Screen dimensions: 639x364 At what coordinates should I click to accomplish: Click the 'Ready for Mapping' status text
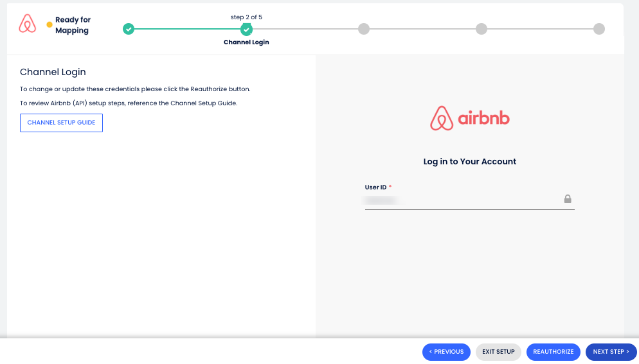point(73,25)
